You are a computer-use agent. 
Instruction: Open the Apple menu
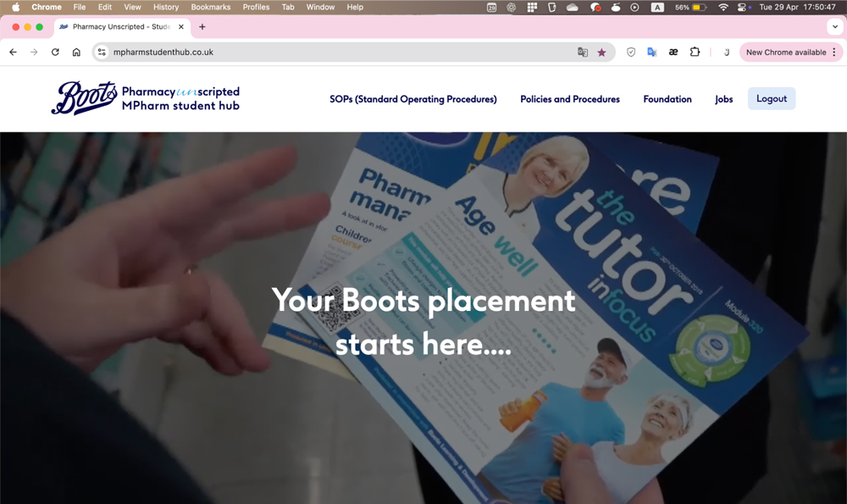(x=15, y=7)
